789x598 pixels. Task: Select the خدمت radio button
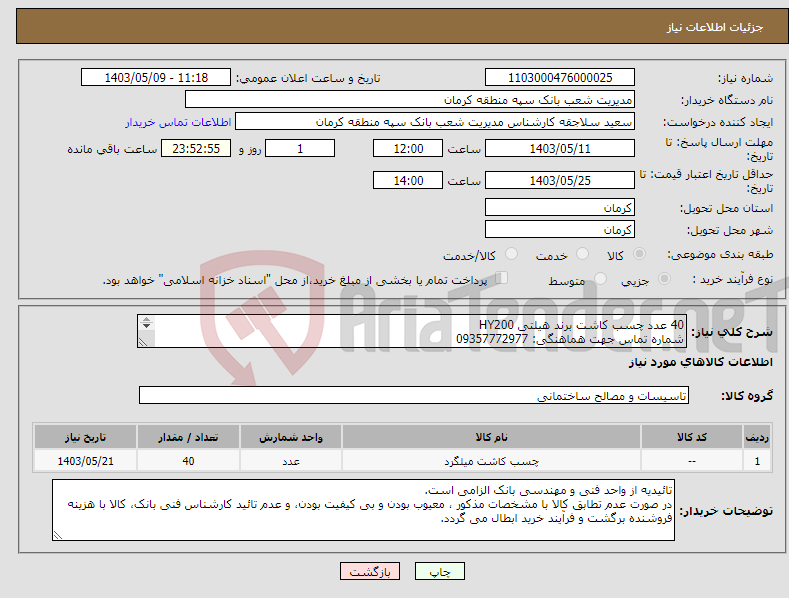point(582,254)
